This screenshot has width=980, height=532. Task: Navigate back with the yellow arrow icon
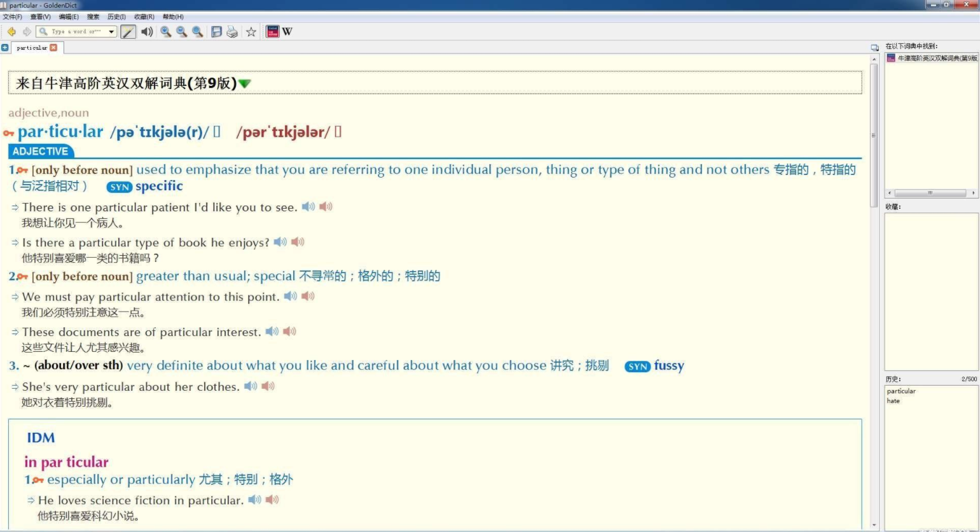click(11, 31)
